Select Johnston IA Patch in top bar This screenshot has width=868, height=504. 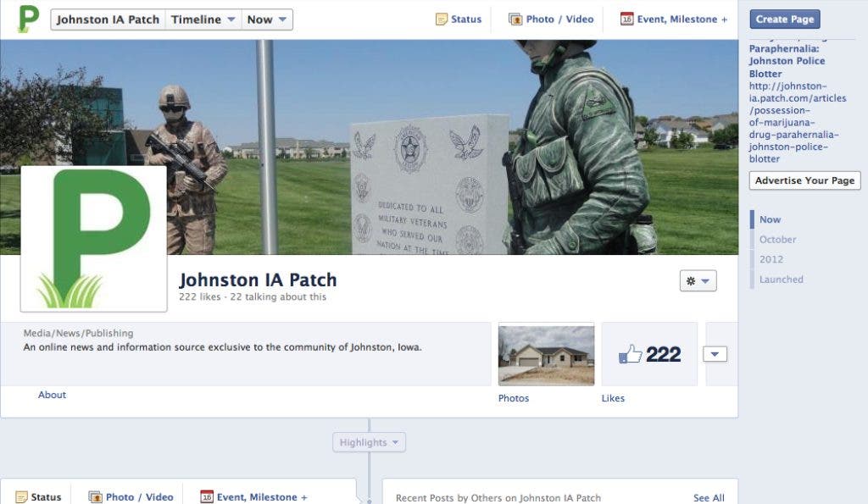(x=108, y=19)
